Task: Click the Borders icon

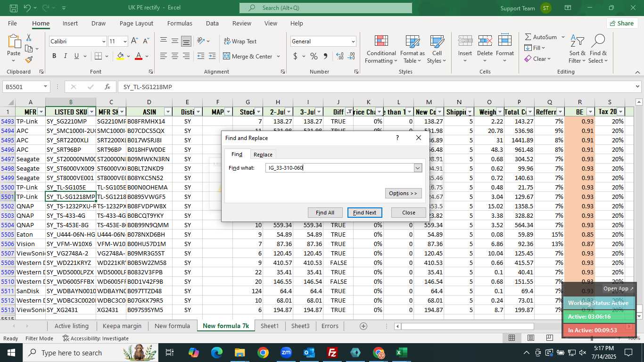Action: [98, 56]
